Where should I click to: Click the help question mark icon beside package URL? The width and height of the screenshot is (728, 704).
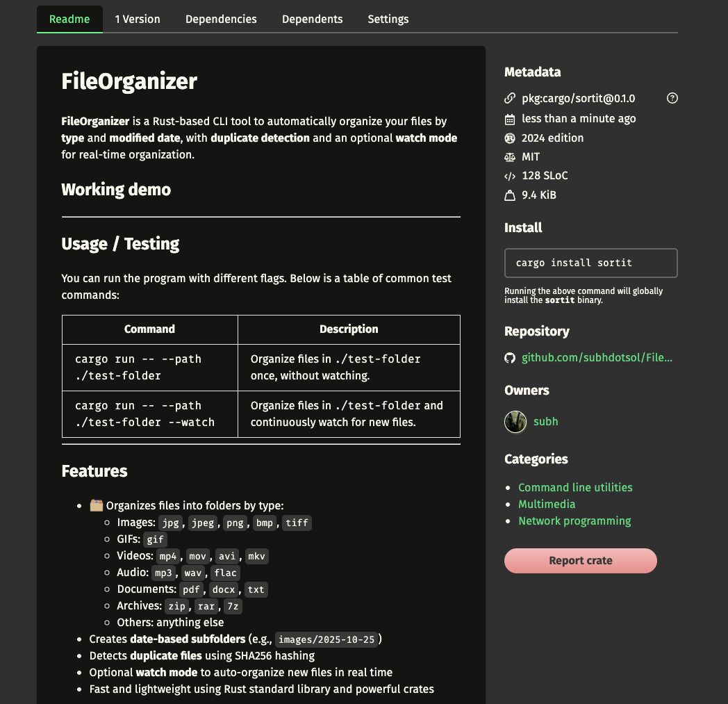point(672,99)
